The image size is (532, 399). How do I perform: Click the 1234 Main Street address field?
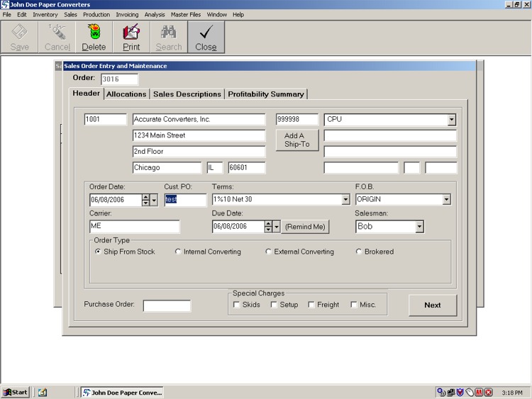pos(199,135)
